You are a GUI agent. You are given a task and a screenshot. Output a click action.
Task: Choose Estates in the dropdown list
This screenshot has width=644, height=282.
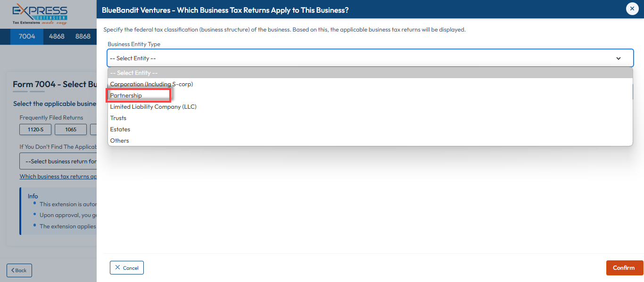click(x=370, y=129)
